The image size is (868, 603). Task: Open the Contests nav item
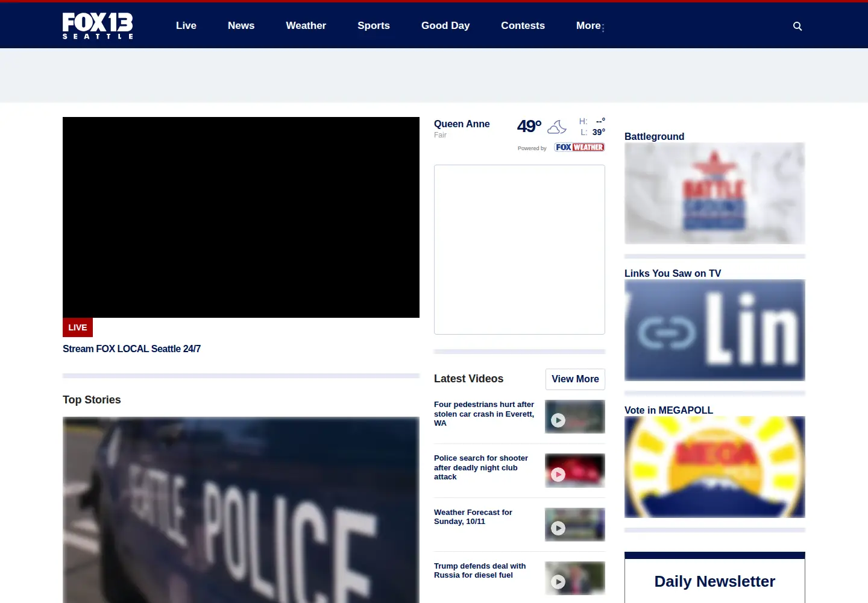point(523,25)
